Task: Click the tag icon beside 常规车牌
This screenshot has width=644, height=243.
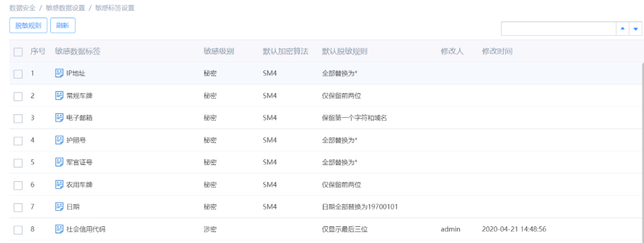Action: [59, 95]
